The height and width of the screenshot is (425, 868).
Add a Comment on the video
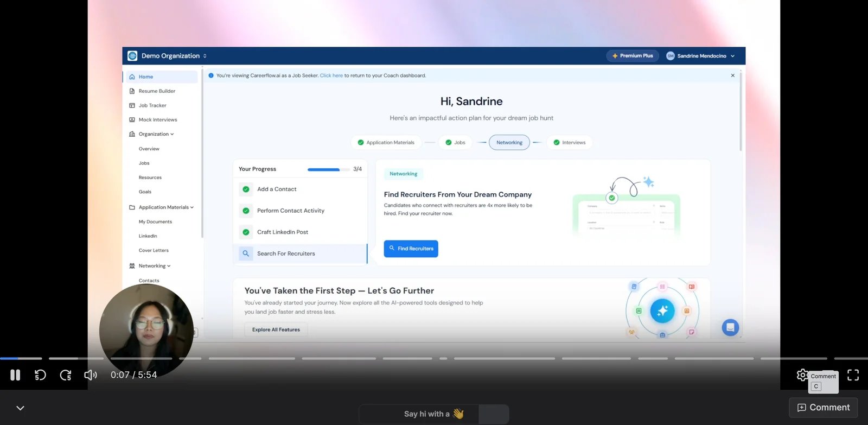tap(823, 408)
